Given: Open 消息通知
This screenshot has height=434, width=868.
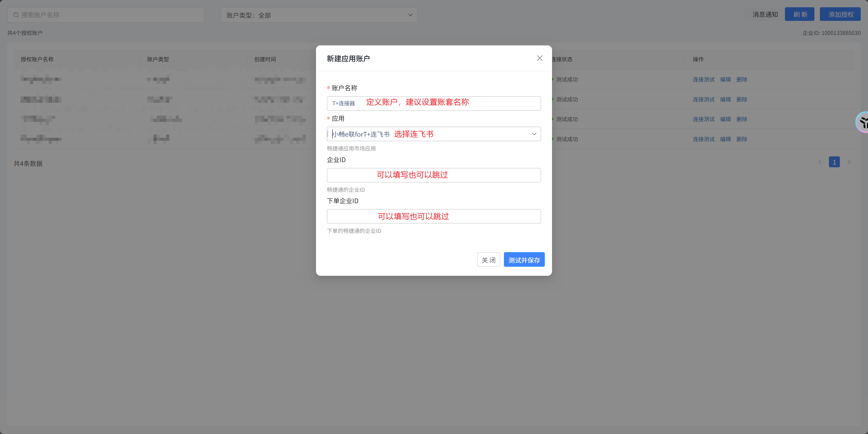Looking at the screenshot, I should pos(765,15).
